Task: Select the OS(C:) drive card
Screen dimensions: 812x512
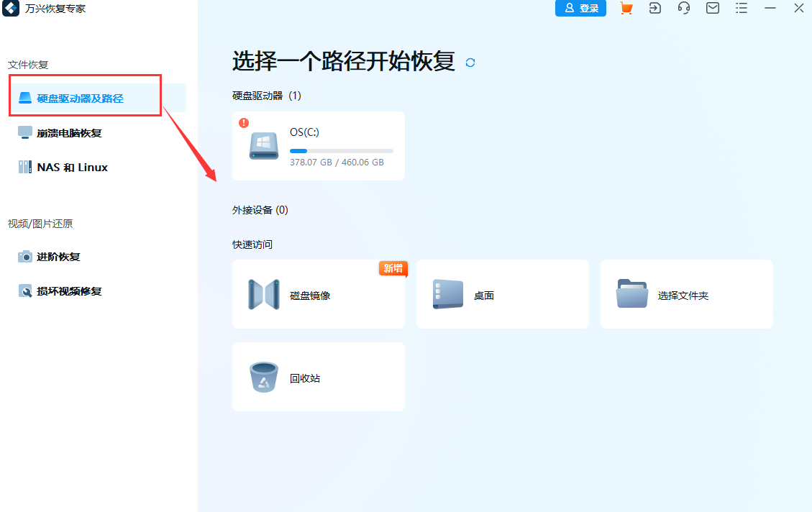Action: point(318,146)
